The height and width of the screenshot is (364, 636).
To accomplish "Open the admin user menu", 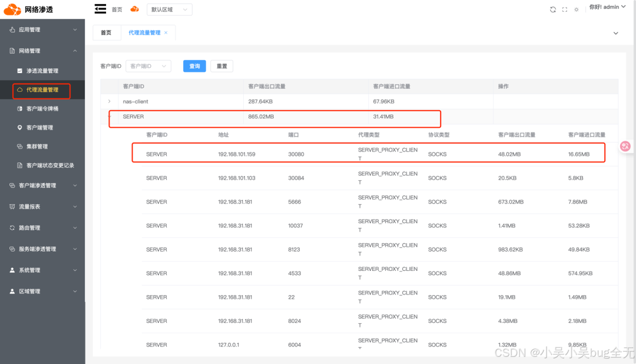I will point(607,6).
